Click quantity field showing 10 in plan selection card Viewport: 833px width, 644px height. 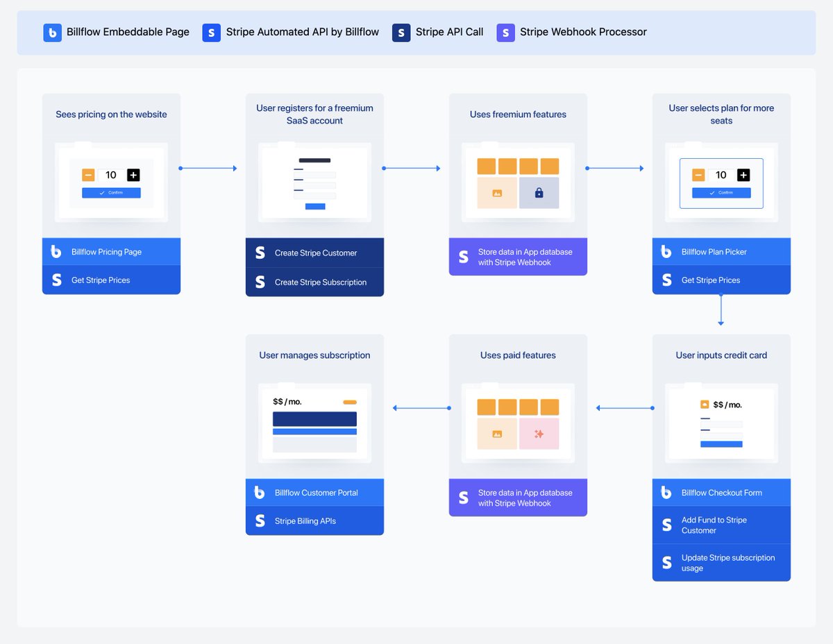721,175
